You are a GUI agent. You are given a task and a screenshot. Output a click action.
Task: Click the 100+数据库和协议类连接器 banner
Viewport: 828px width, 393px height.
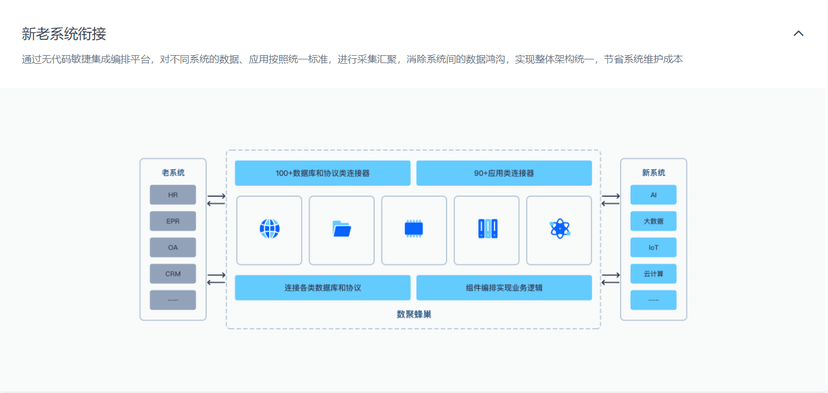click(x=323, y=173)
